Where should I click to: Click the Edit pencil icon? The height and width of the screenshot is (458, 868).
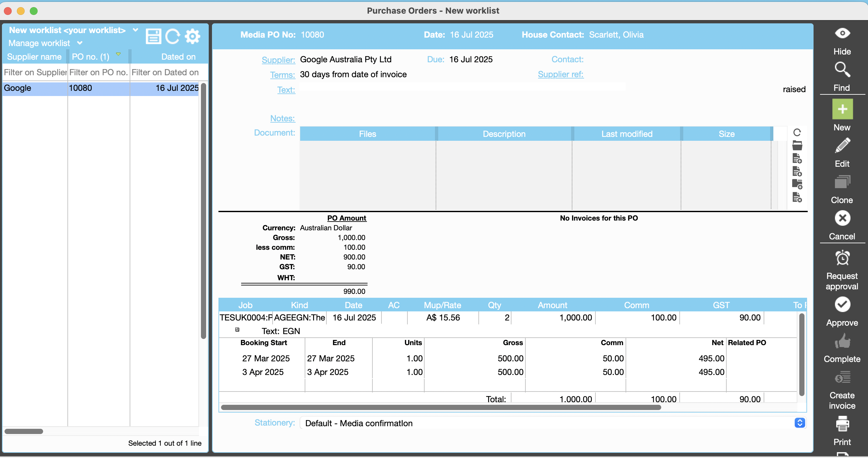[842, 145]
